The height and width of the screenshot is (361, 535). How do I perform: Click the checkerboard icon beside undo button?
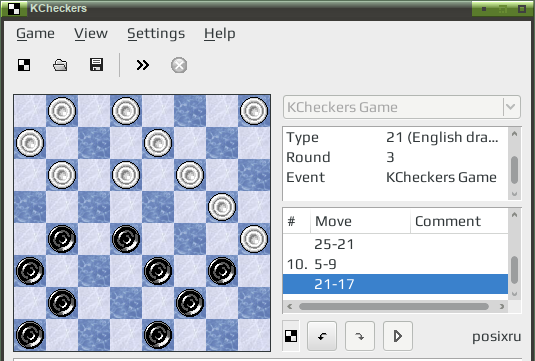click(291, 336)
